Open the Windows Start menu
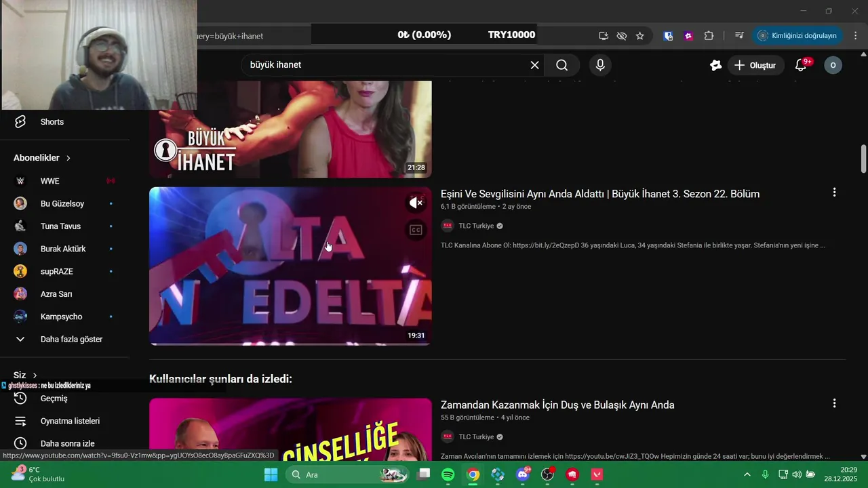Viewport: 868px width, 488px height. (x=271, y=474)
